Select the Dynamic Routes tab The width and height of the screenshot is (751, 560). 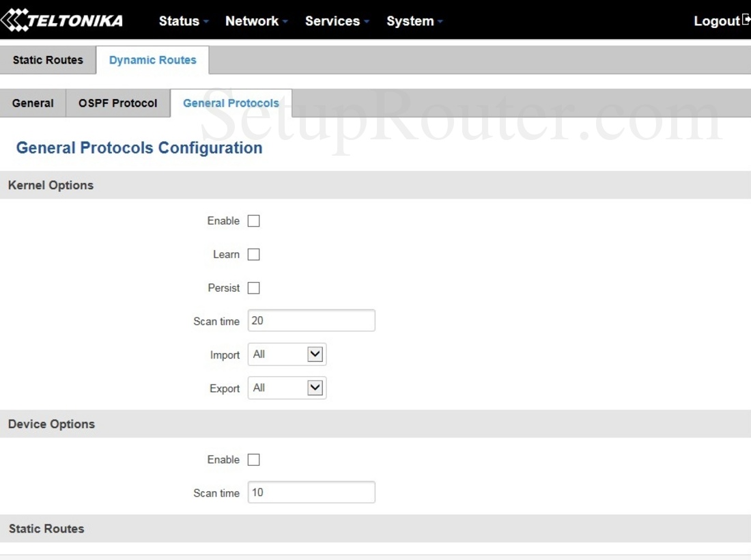coord(152,60)
